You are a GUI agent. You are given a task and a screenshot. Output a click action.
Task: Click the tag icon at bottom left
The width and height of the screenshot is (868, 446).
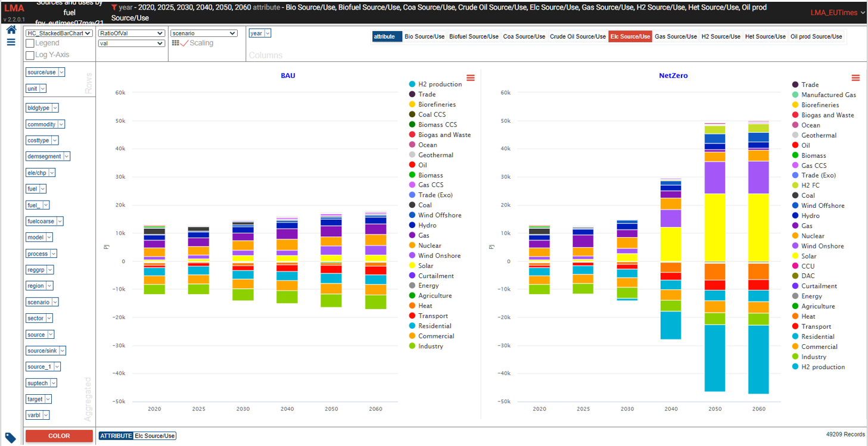pos(11,438)
